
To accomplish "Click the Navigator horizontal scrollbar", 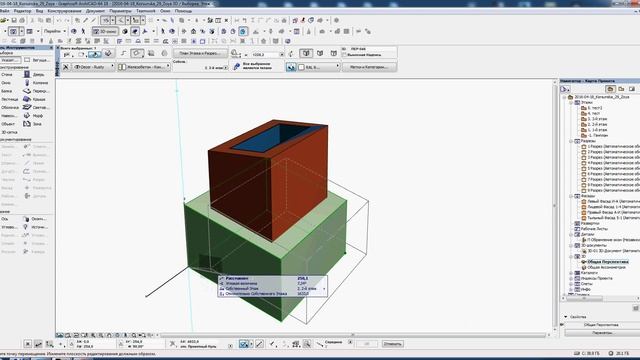I will coord(584,299).
